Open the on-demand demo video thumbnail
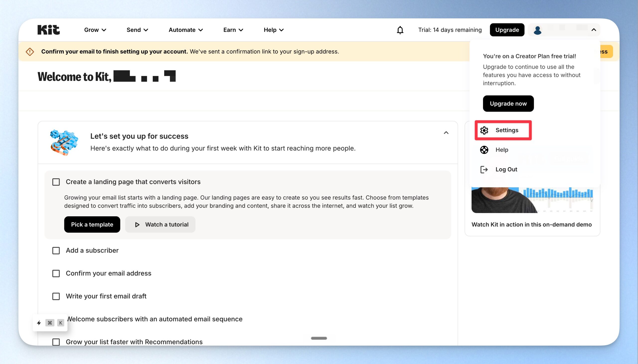Image resolution: width=638 pixels, height=364 pixels. (x=532, y=200)
